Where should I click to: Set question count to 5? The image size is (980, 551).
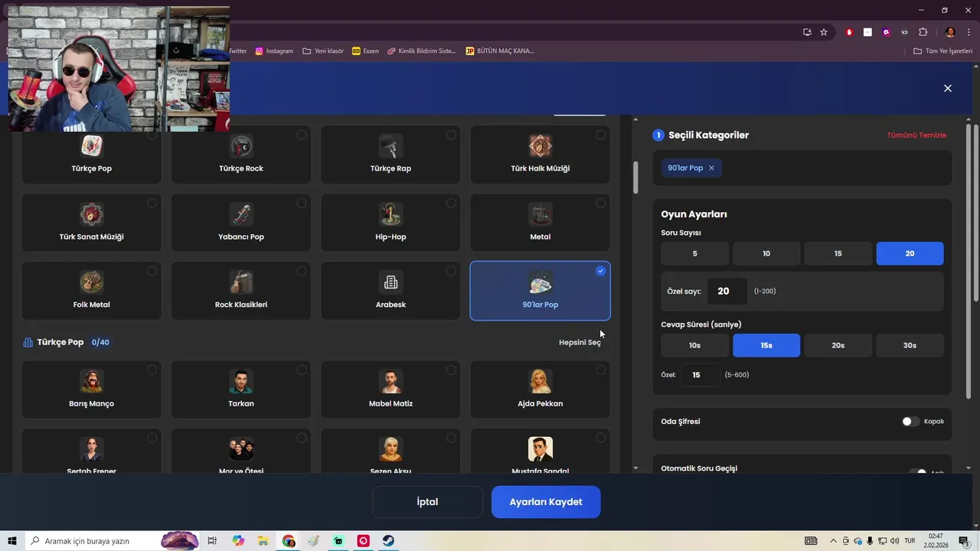click(694, 253)
